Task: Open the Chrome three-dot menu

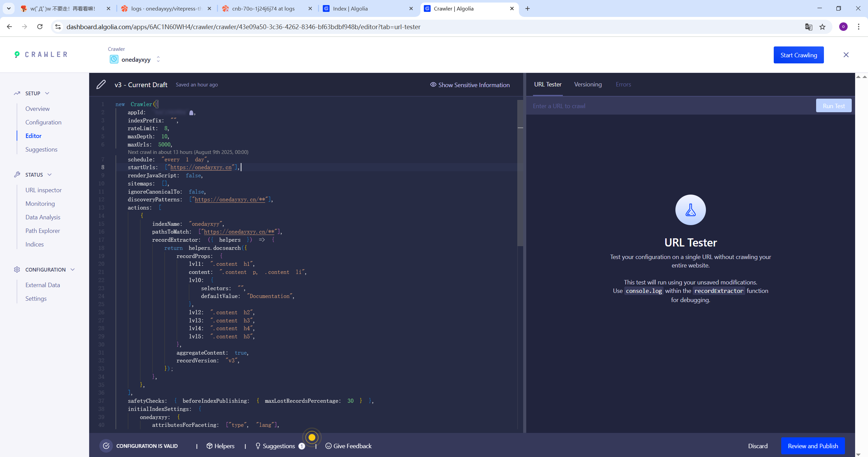Action: (x=859, y=27)
